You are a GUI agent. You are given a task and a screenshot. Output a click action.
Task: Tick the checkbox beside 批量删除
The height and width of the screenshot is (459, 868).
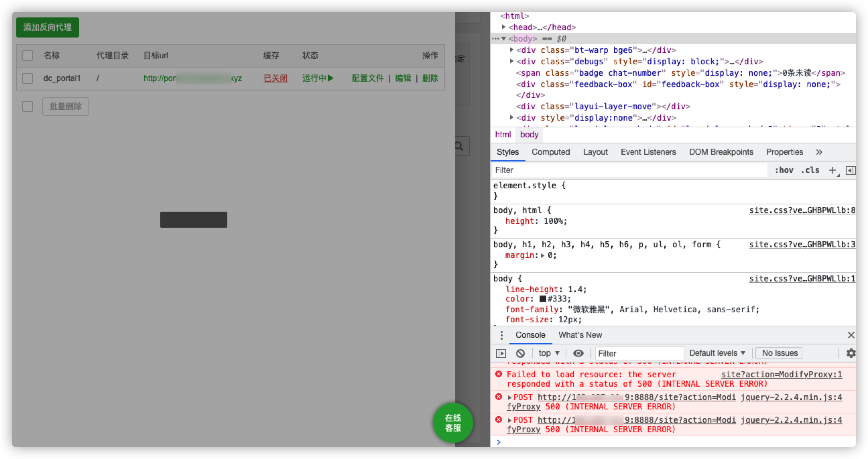(27, 107)
